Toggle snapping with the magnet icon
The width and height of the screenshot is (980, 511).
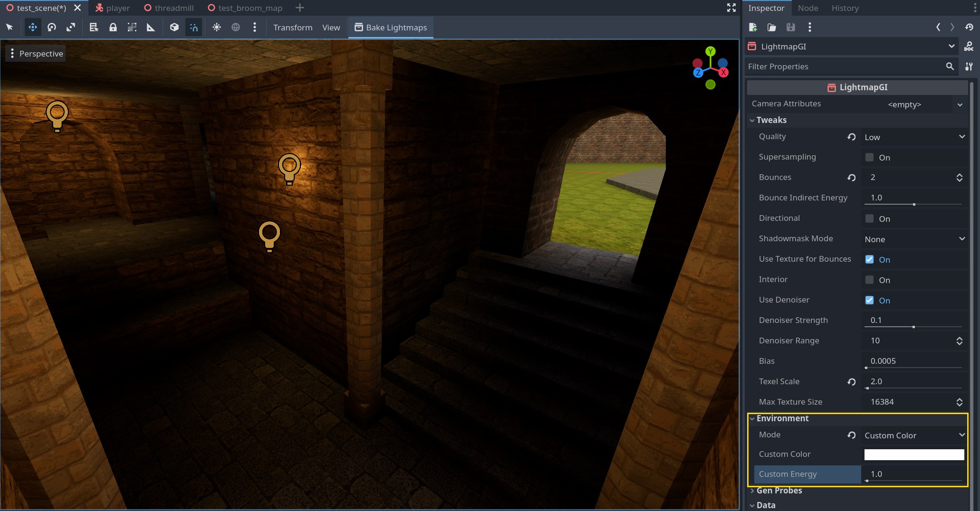(x=194, y=27)
